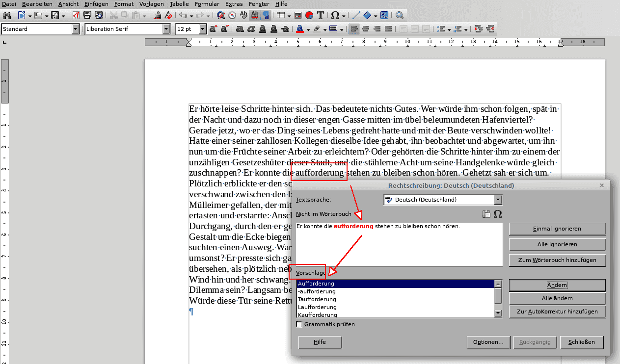This screenshot has width=620, height=364.
Task: Insert a chart from the toolbar
Action: pyautogui.click(x=309, y=15)
